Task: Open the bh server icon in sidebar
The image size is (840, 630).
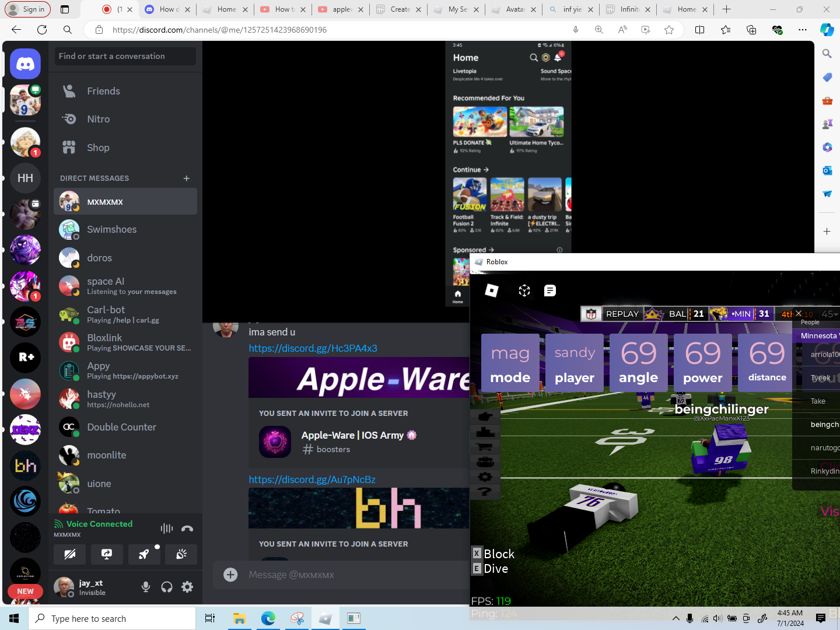Action: tap(25, 465)
